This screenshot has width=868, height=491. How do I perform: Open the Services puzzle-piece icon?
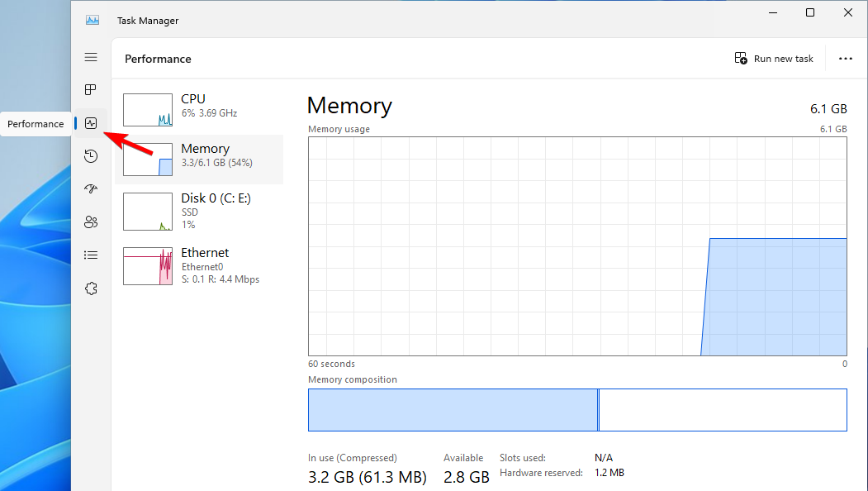click(91, 288)
